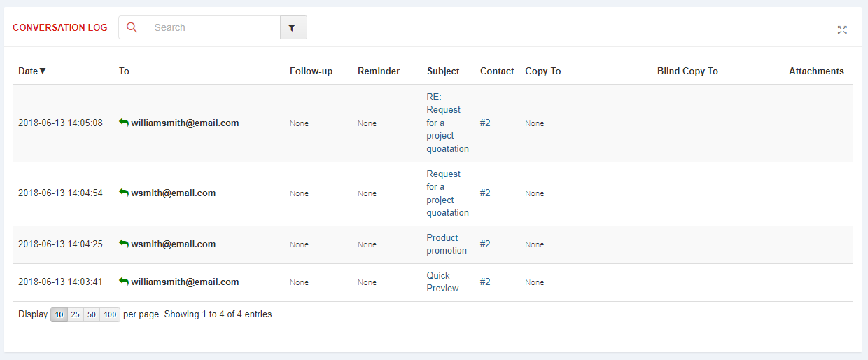This screenshot has width=868, height=360.
Task: Open the 'Quick Preview' subject link
Action: point(443,282)
